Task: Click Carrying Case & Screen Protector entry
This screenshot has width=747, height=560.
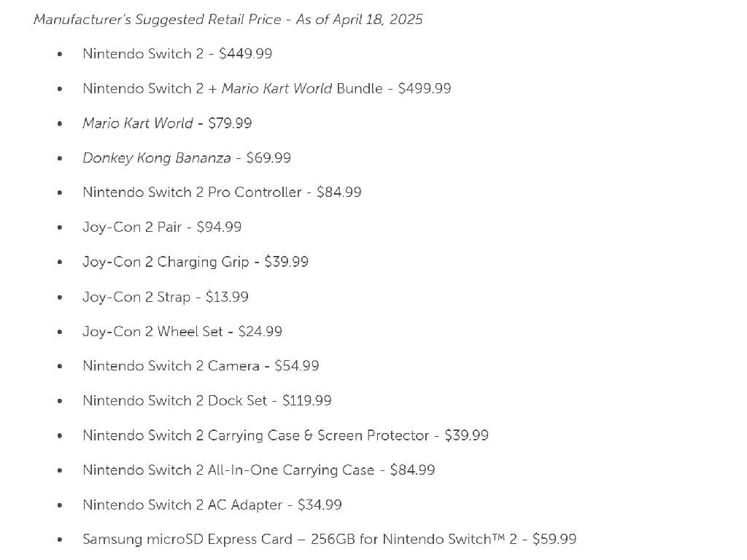Action: pyautogui.click(x=285, y=435)
